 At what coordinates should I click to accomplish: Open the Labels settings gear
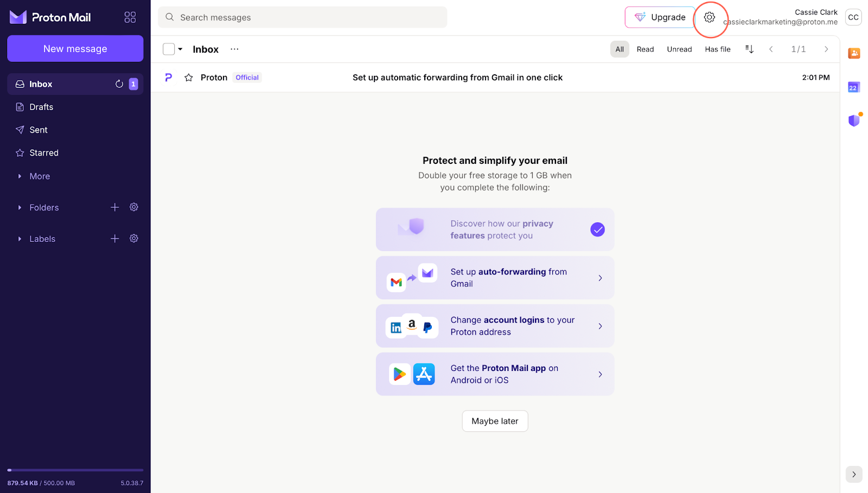(x=134, y=239)
